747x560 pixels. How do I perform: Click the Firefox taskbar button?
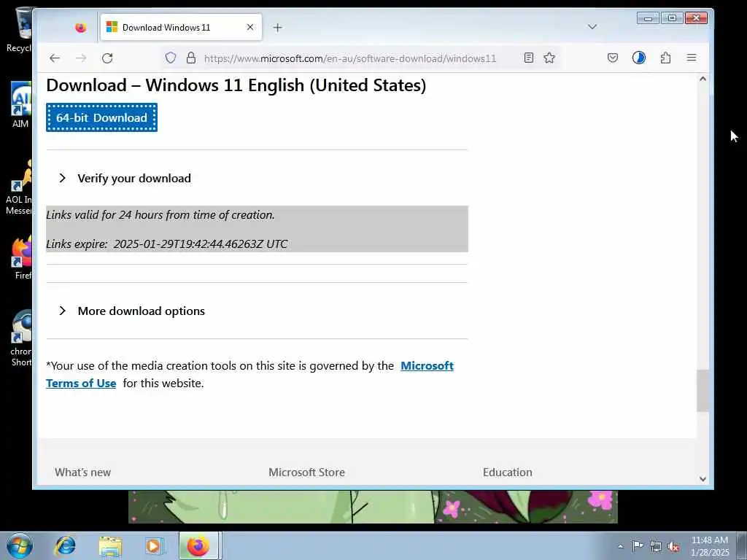click(x=198, y=545)
